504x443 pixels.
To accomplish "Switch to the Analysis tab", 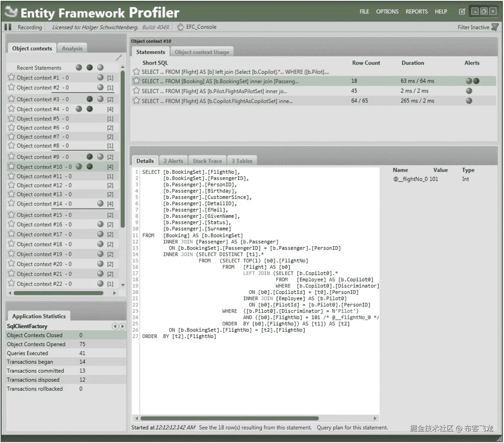I will 72,48.
